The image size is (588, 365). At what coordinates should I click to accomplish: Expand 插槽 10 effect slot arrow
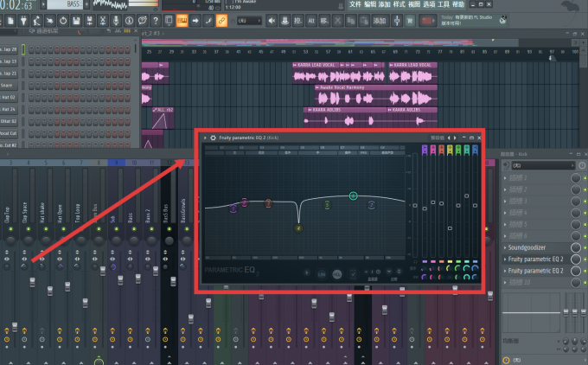point(505,283)
